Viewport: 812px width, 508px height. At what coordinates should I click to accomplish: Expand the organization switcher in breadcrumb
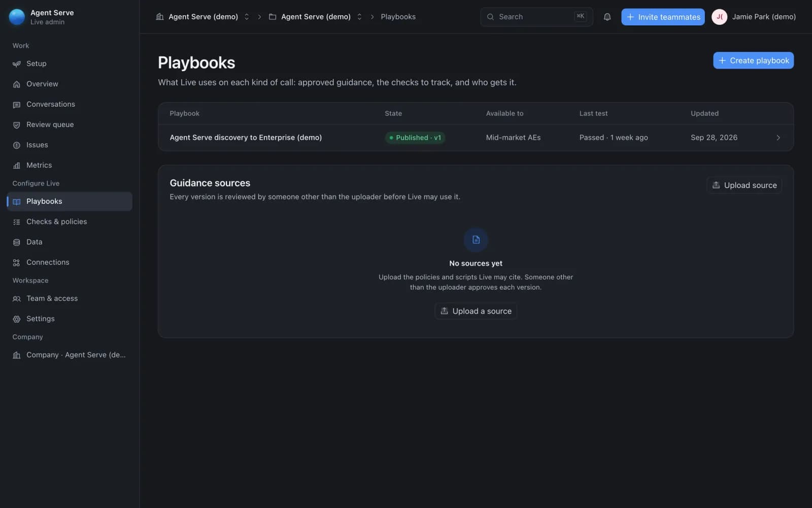[x=247, y=17]
